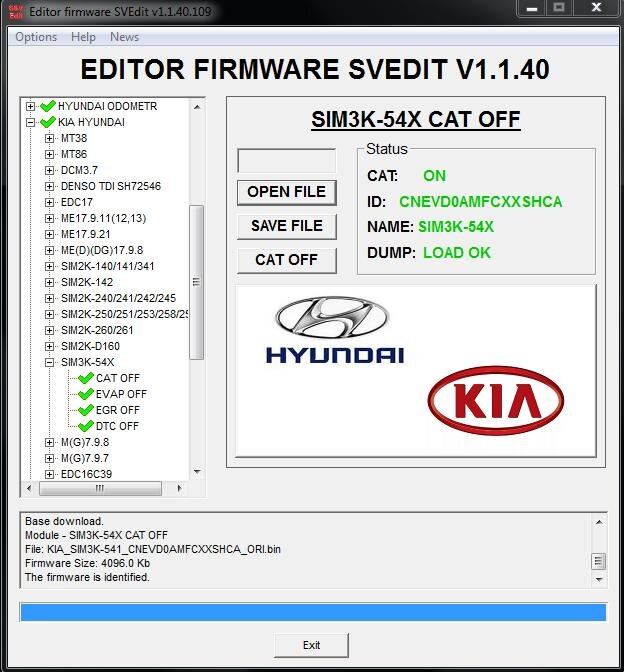
Task: Expand the EDC17 node
Action: click(x=49, y=202)
